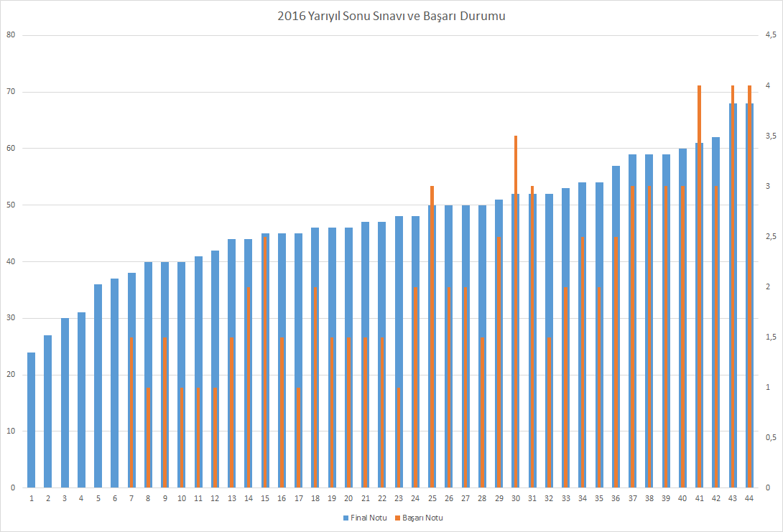The height and width of the screenshot is (532, 783).
Task: Click horizontal axis label 1
Action: (x=31, y=498)
